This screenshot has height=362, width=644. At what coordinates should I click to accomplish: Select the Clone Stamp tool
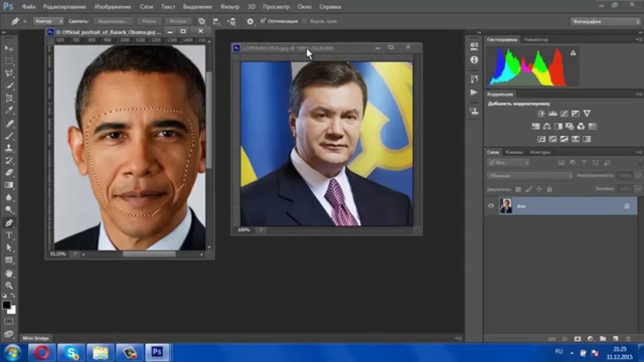coord(9,148)
